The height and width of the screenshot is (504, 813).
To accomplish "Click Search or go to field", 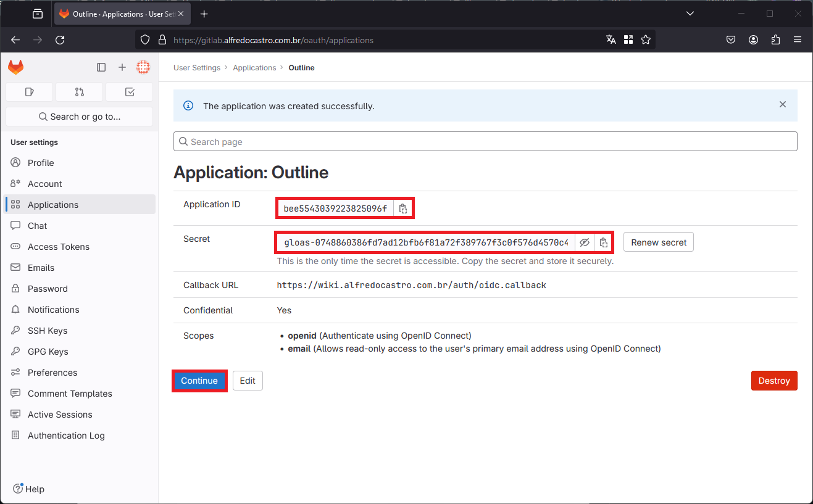I will tap(79, 117).
